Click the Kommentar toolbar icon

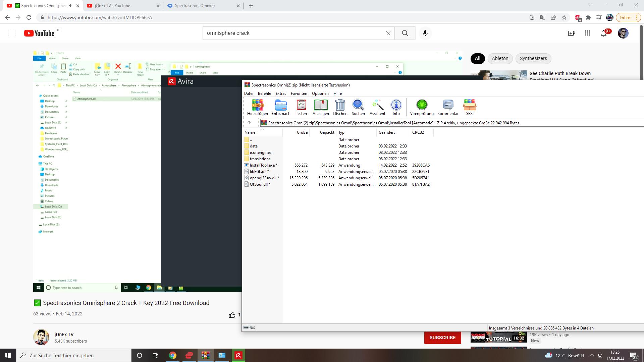click(x=448, y=107)
